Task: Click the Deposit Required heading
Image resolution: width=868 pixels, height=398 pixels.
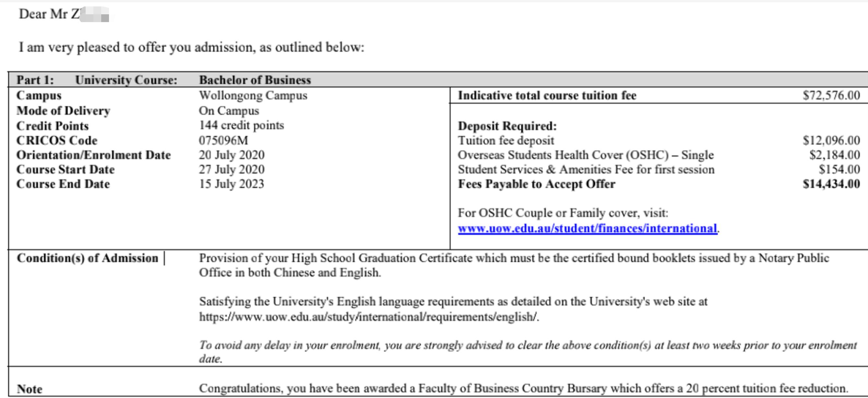Action: (x=507, y=126)
